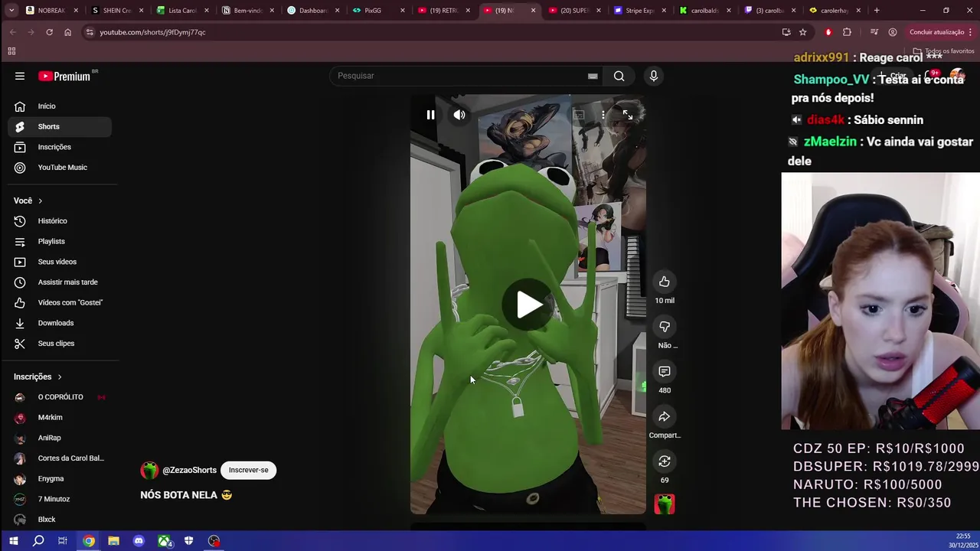Open File Explorer from the taskbar
The height and width of the screenshot is (551, 980).
tap(113, 541)
